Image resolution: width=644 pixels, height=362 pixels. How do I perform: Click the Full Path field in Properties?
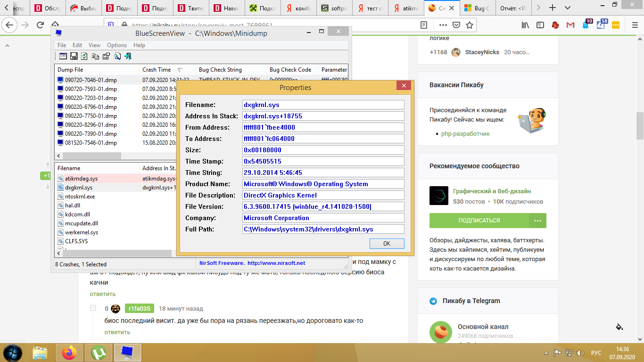pos(323,229)
